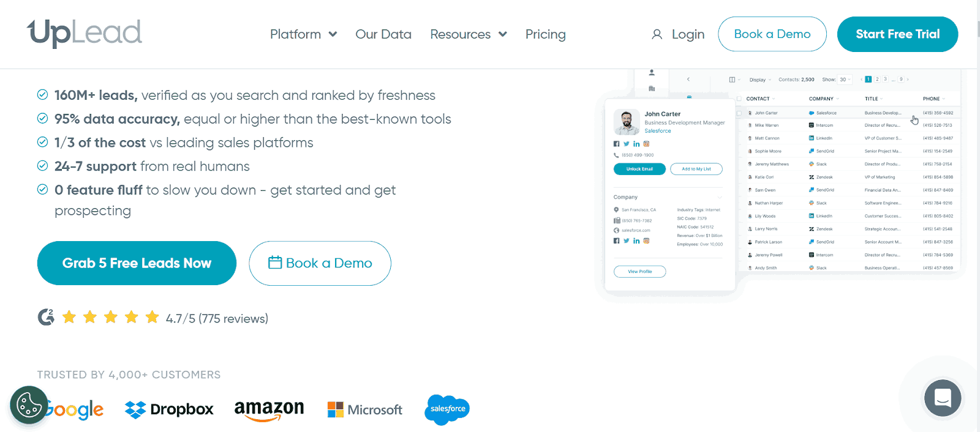The width and height of the screenshot is (980, 432).
Task: Click Book a Demo with calendar icon
Action: coord(320,263)
